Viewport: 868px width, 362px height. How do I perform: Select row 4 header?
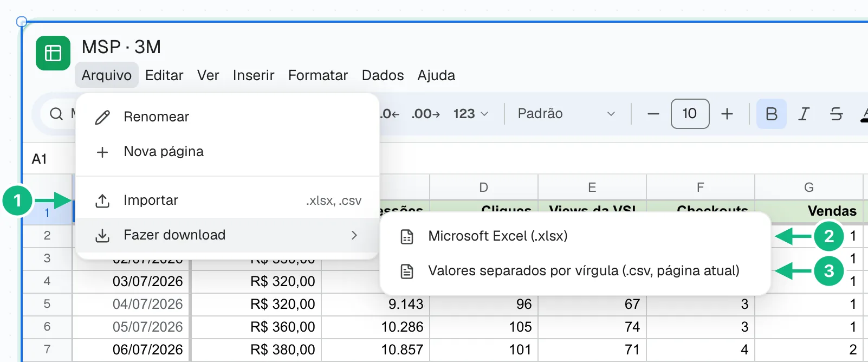47,281
